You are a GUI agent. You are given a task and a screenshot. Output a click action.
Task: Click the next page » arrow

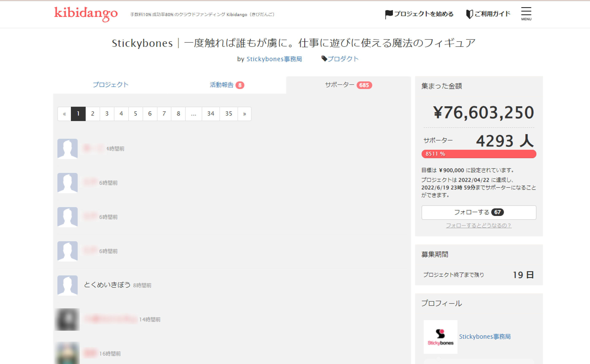tap(244, 114)
